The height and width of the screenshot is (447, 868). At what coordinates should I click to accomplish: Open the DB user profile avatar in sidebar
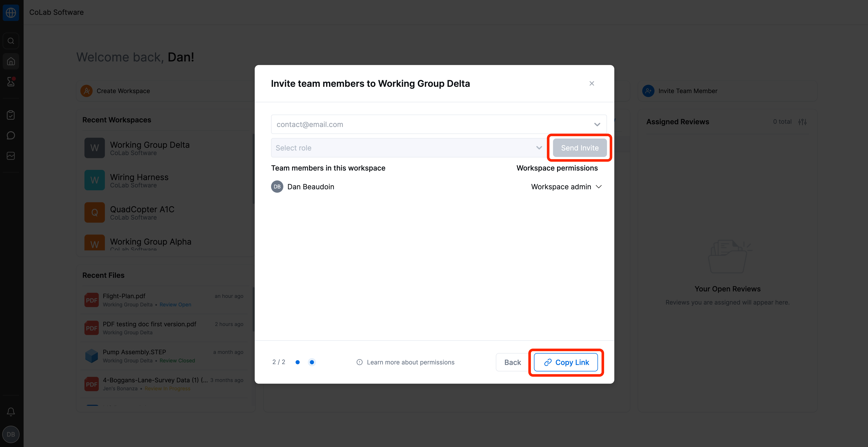11,435
